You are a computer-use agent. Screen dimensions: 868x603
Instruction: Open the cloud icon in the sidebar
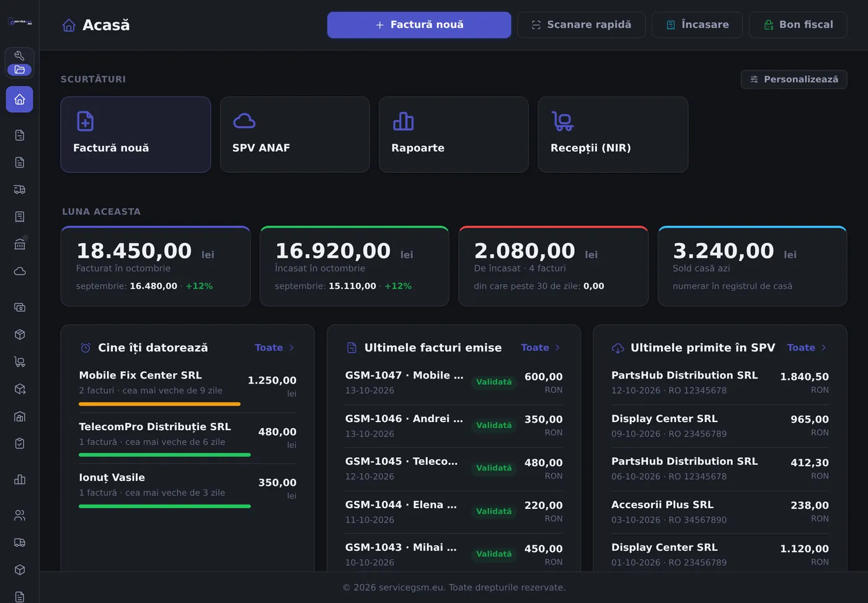[x=19, y=271]
